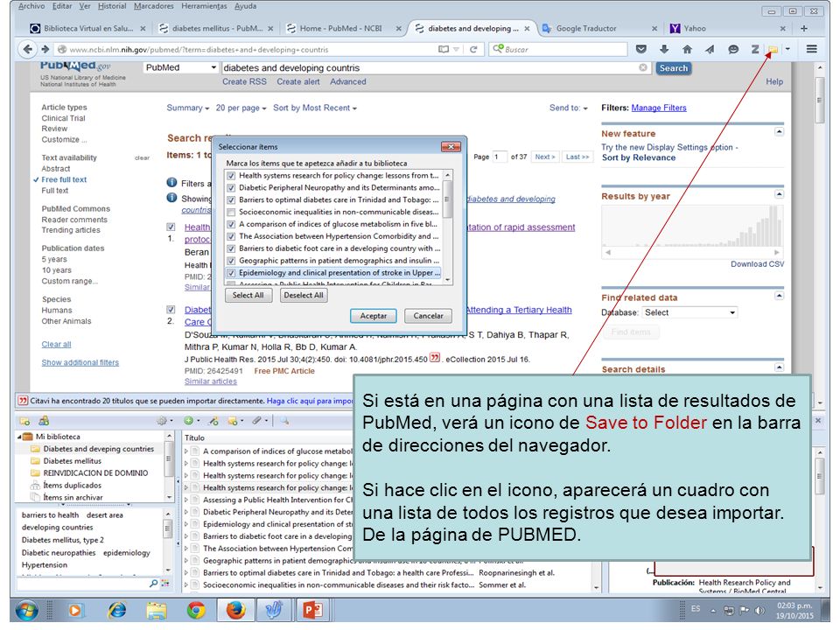Image resolution: width=840 pixels, height=630 pixels.
Task: Switch to the 'Google Traductor' tab
Action: click(598, 28)
